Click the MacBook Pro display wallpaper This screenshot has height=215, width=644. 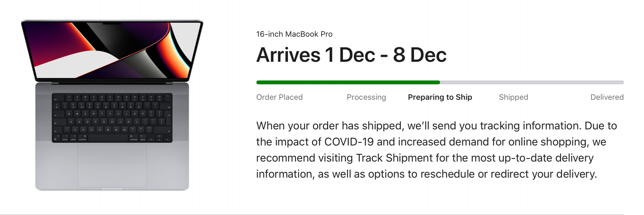(x=112, y=50)
